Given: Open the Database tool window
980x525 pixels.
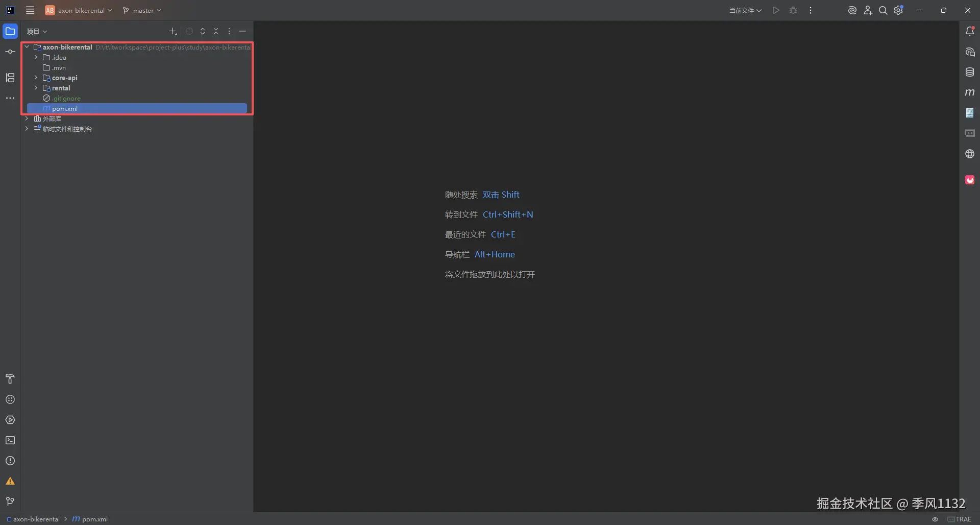Looking at the screenshot, I should tap(970, 72).
